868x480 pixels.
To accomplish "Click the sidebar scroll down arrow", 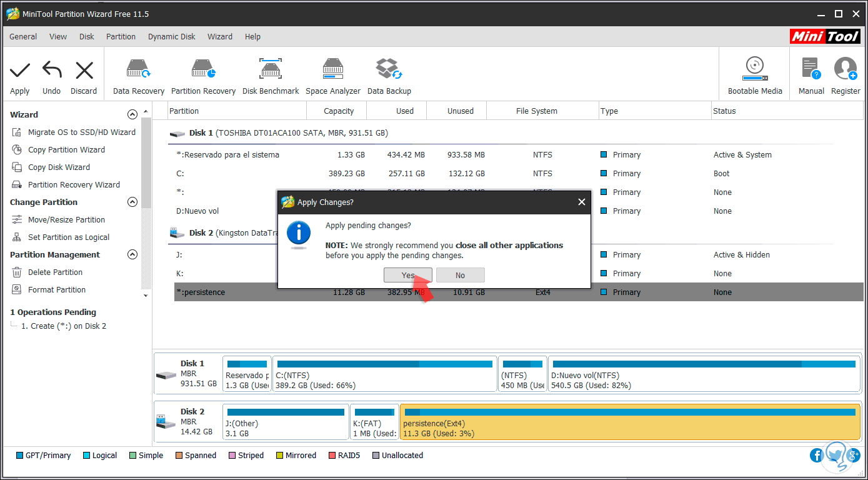I will (x=146, y=296).
